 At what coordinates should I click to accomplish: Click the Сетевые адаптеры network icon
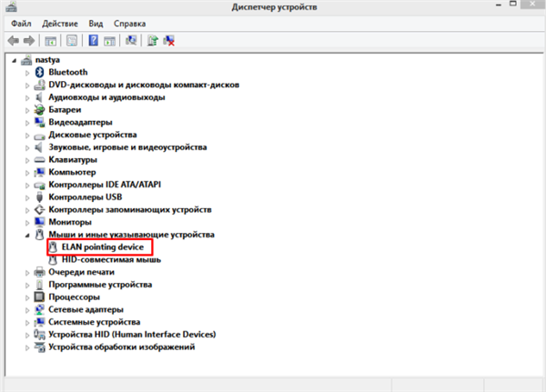(39, 309)
